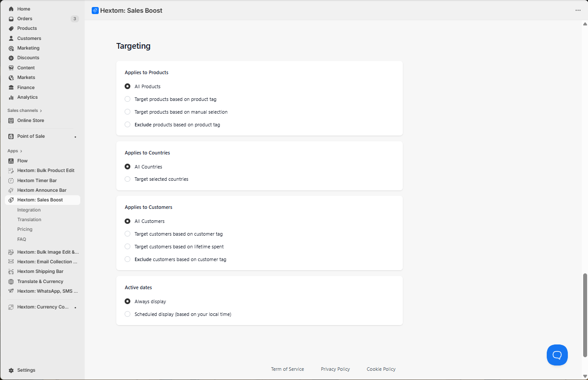Open the Term of Service link
This screenshot has width=588, height=380.
(287, 369)
